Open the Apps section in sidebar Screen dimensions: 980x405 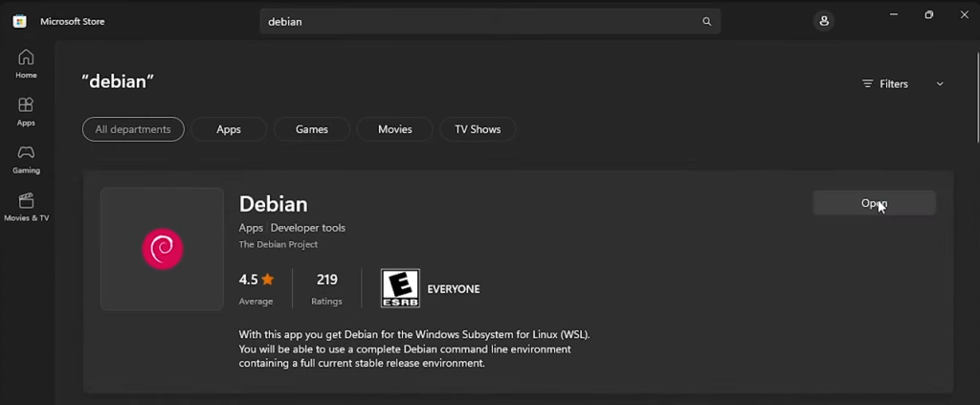pos(26,111)
